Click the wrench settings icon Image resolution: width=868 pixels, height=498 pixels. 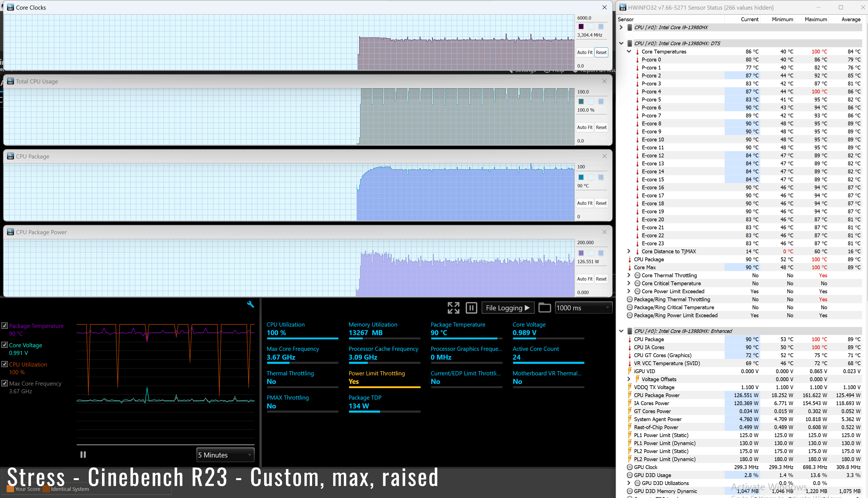[250, 304]
